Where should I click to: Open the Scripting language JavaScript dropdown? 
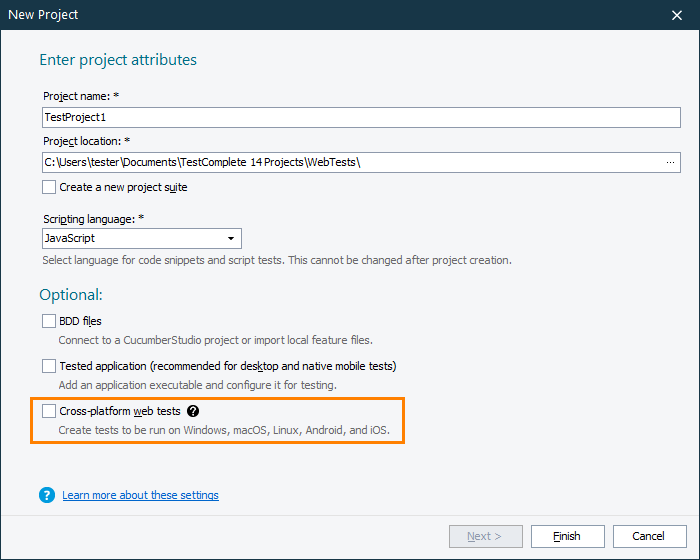coord(141,238)
